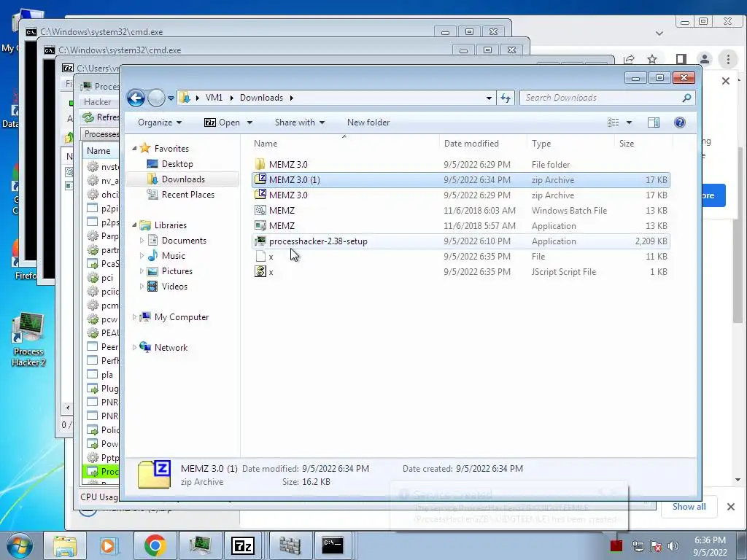Refresh the Downloads folder view
The height and width of the screenshot is (560, 747).
505,98
